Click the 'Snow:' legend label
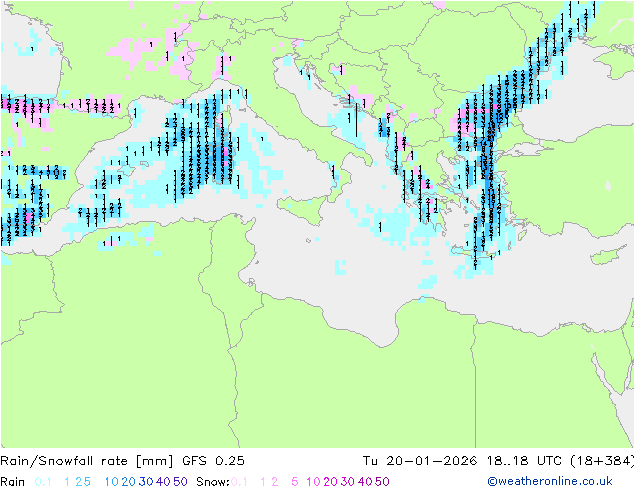 [x=213, y=482]
